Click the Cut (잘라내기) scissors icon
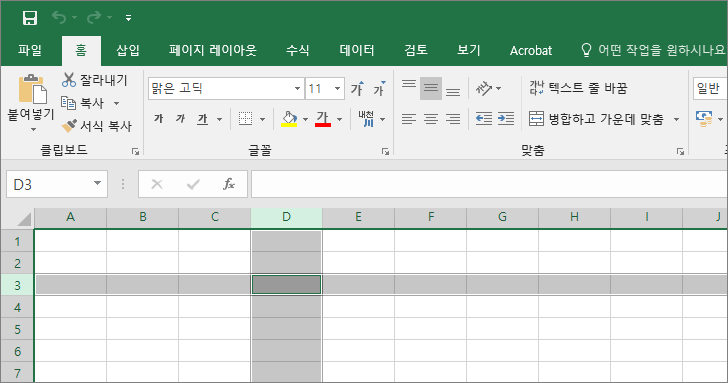 (x=69, y=80)
